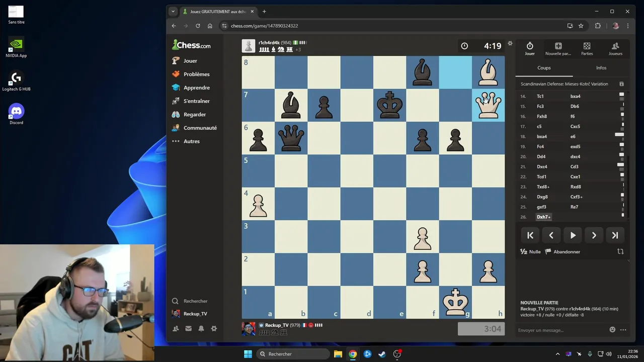Open the sidebar settings gear icon
Image resolution: width=644 pixels, height=362 pixels.
tap(214, 328)
